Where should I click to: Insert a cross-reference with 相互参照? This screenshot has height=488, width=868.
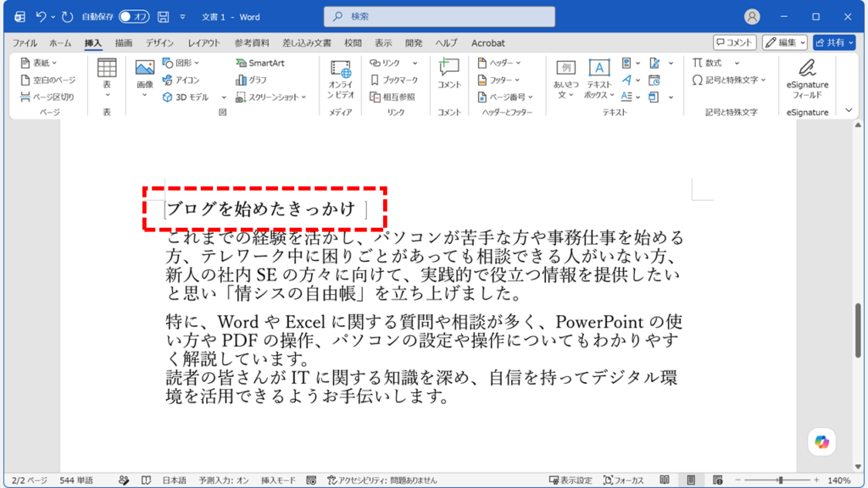(392, 97)
